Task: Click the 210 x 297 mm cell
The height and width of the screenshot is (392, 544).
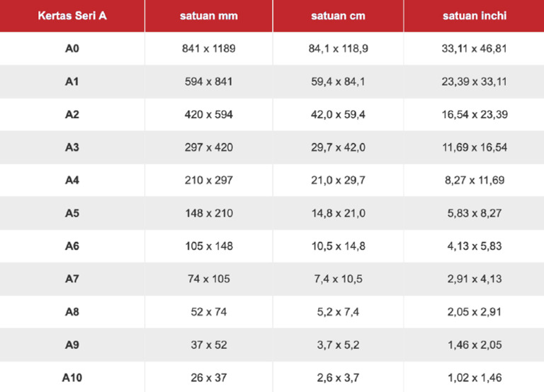Action: pos(209,180)
